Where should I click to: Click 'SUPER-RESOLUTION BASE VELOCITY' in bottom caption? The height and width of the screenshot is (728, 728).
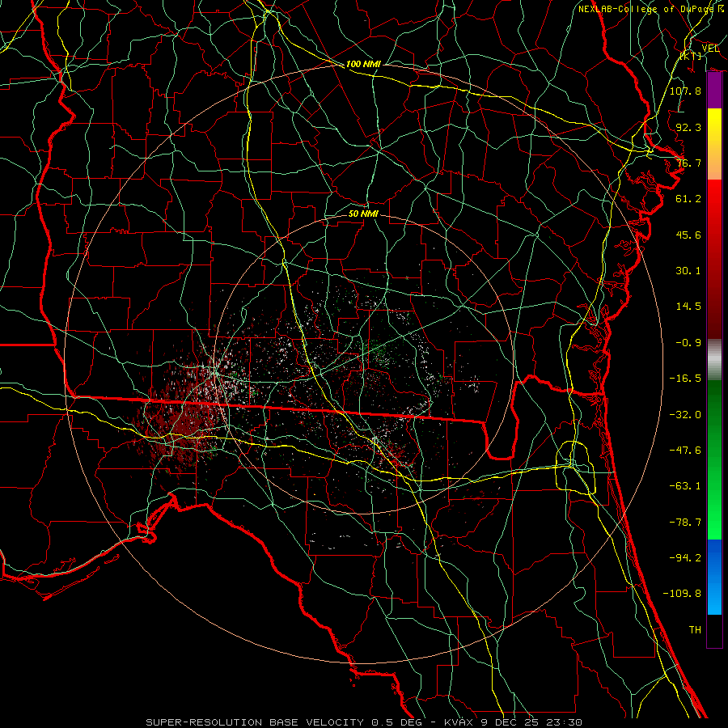coord(255,722)
